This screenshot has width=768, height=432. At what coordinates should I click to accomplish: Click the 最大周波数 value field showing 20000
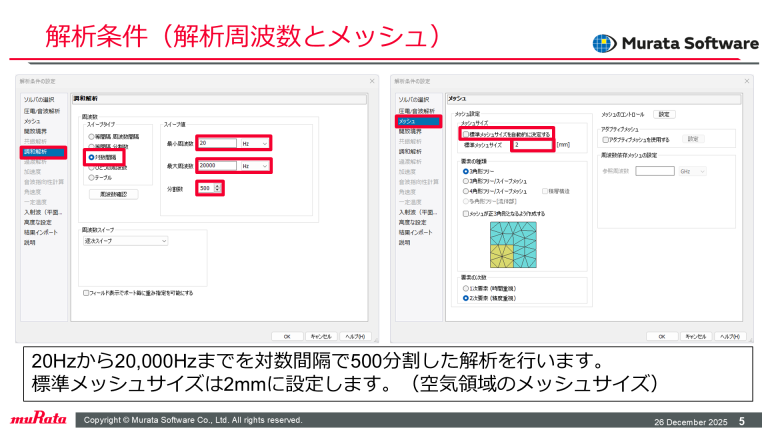click(x=216, y=166)
